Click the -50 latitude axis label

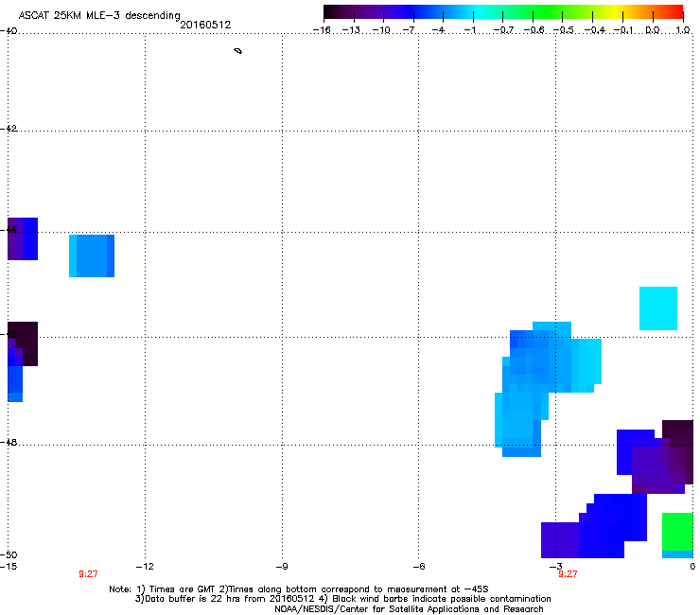click(x=9, y=555)
